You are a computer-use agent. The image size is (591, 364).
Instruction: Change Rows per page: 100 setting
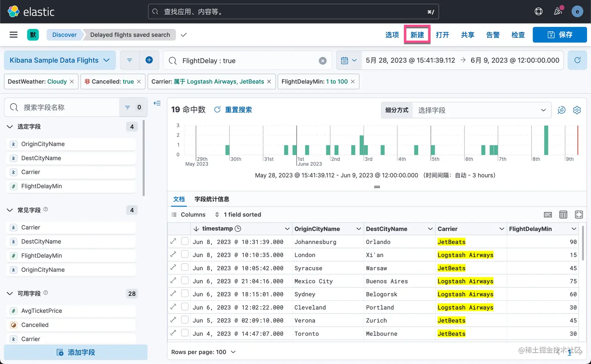204,352
